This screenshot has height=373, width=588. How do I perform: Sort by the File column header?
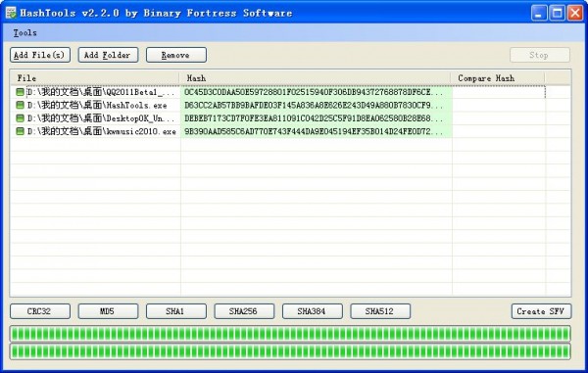coord(95,78)
